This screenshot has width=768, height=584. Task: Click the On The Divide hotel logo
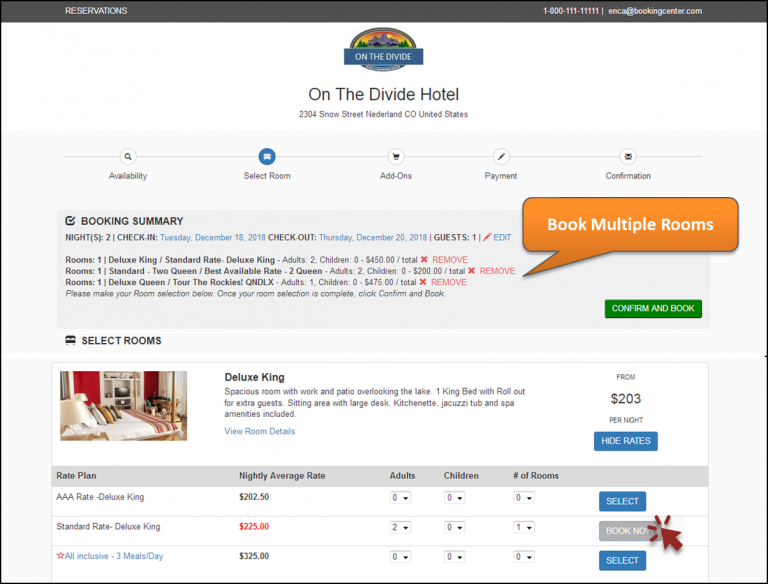(383, 49)
